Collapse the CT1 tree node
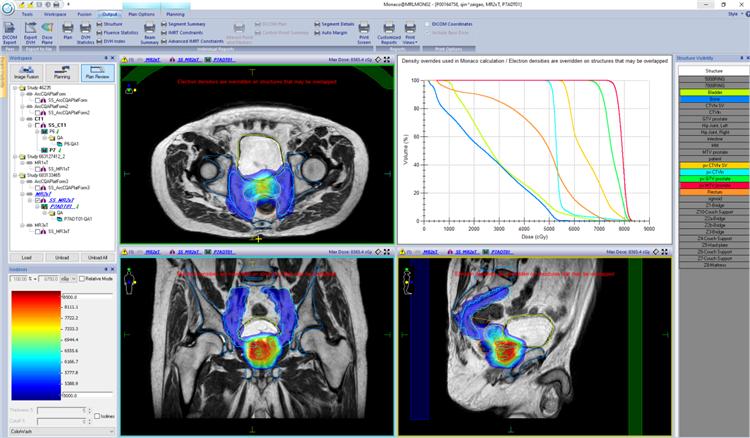750x438 pixels. tap(22, 119)
